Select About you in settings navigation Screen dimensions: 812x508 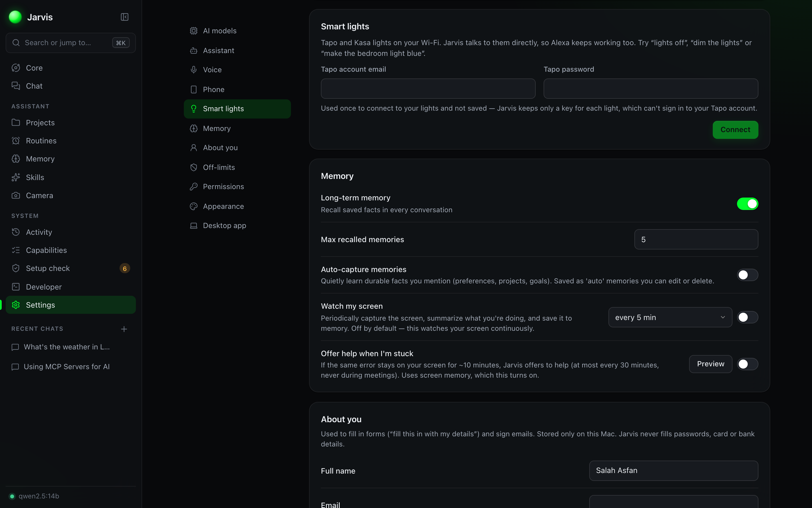237,148
